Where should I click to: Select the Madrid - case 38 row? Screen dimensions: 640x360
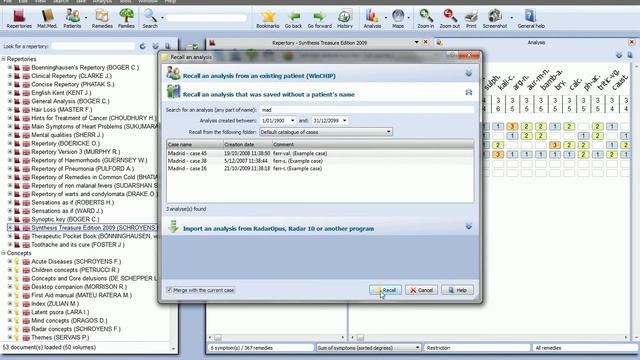[320, 161]
